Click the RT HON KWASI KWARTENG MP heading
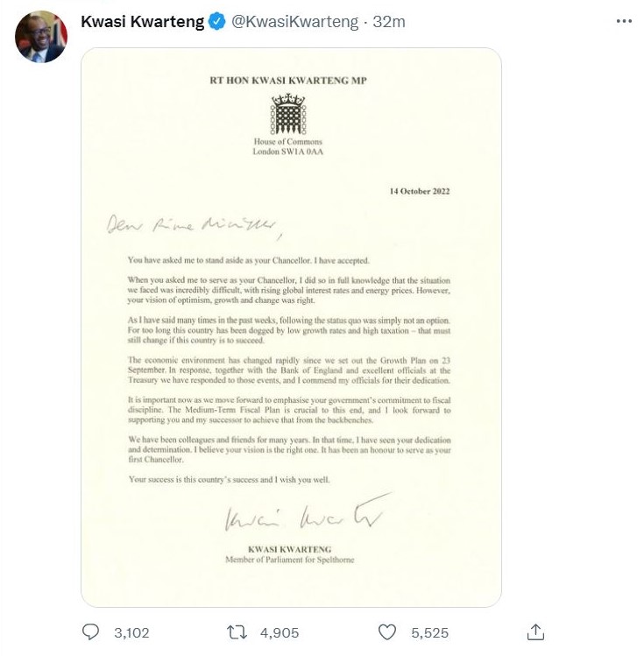 (287, 81)
